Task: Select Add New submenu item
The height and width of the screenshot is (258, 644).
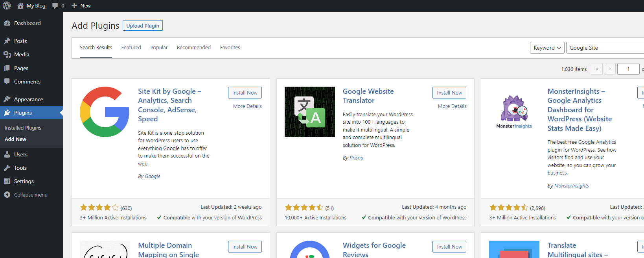Action: pos(15,139)
